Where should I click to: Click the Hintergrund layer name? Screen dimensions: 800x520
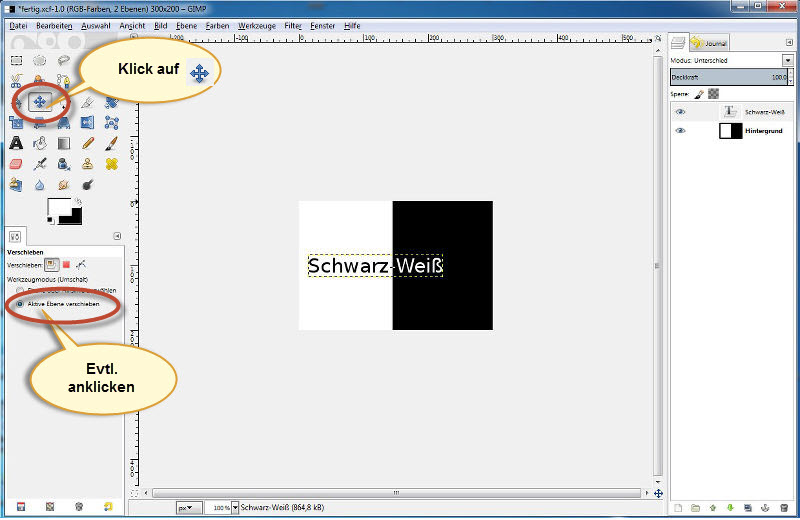click(x=763, y=131)
